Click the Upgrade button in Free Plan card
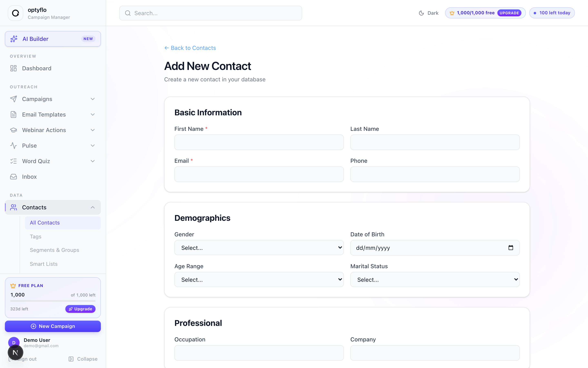 coord(80,309)
